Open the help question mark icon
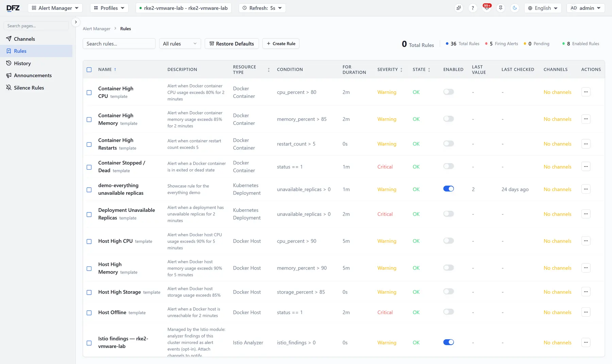This screenshot has height=364, width=612. click(473, 8)
